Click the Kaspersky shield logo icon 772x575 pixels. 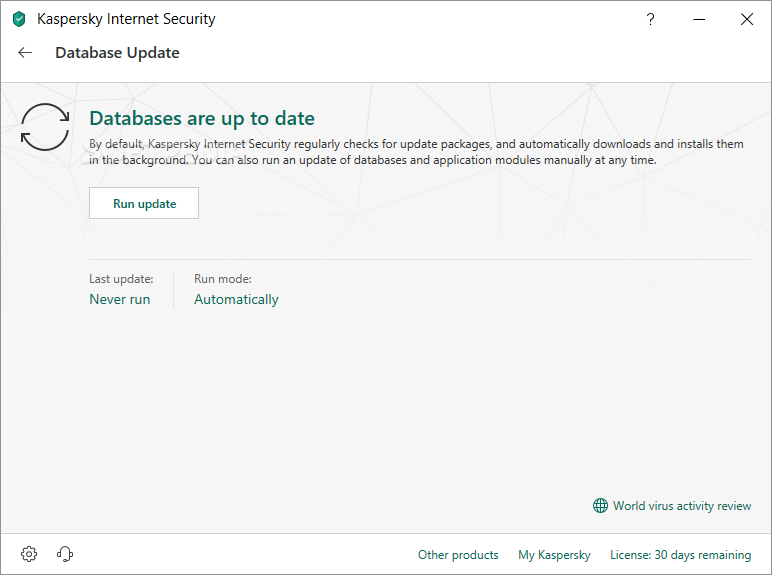click(19, 20)
